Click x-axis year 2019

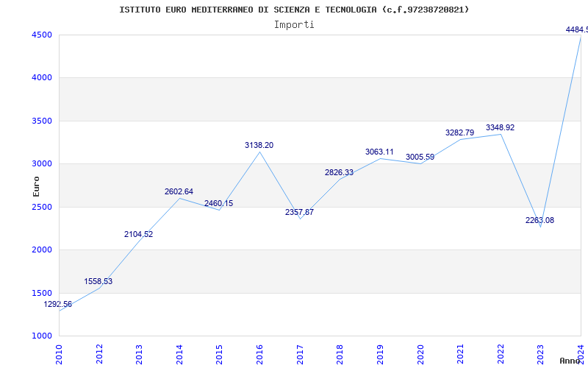(x=380, y=354)
